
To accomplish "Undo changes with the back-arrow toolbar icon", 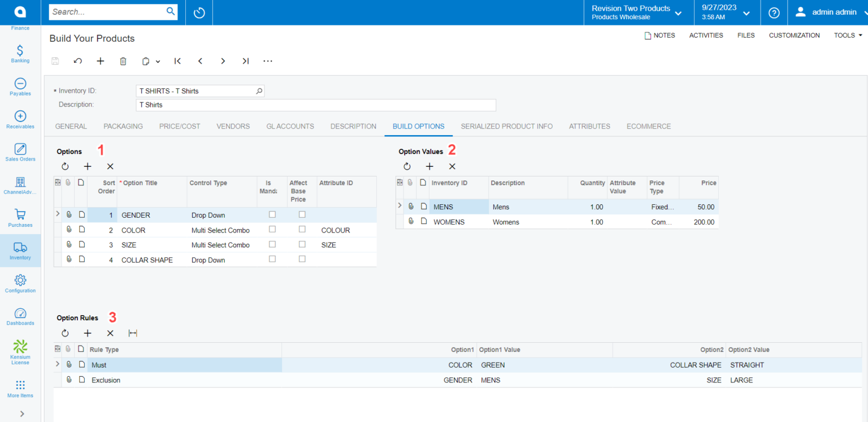I will [77, 61].
